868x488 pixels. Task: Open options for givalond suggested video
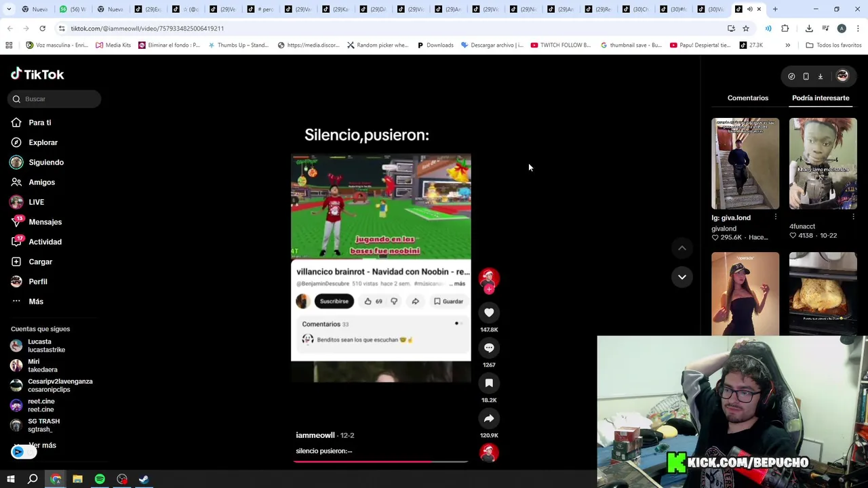(x=776, y=218)
